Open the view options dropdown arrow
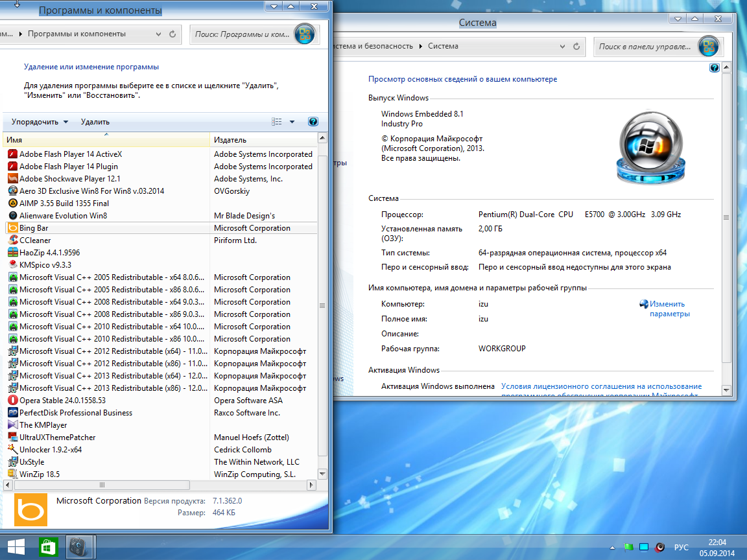 coord(292,122)
